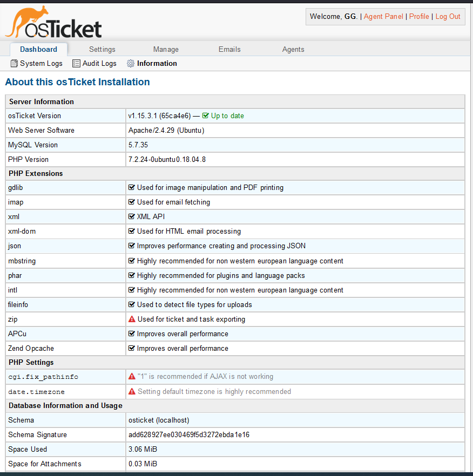The height and width of the screenshot is (476, 473).
Task: Click the MySQL Version row label
Action: click(x=33, y=145)
